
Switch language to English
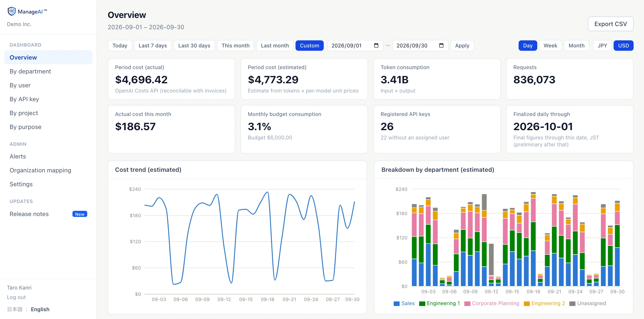[40, 309]
